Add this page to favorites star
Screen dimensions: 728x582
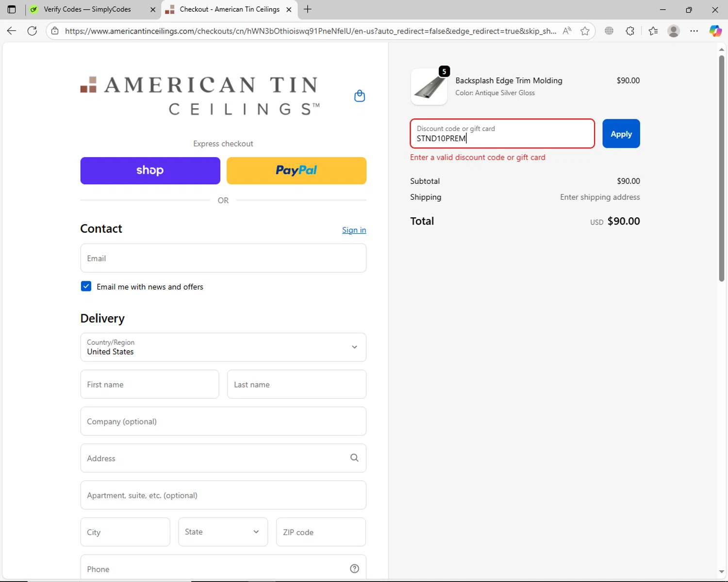coord(585,31)
